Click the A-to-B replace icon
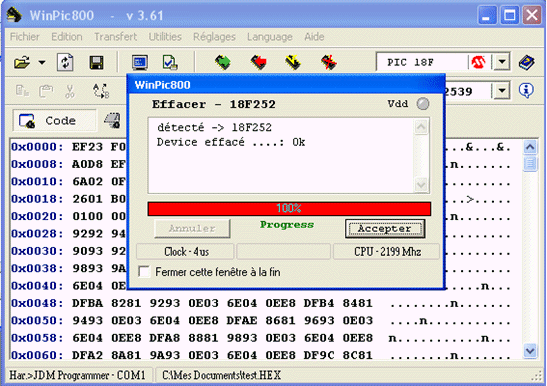Image resolution: width=547 pixels, height=386 pixels. (x=101, y=91)
